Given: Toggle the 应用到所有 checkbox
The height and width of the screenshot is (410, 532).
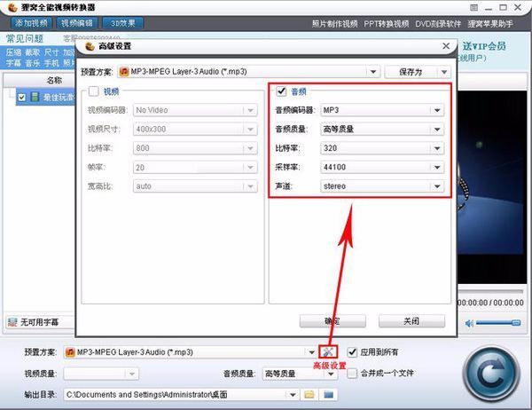Looking at the screenshot, I should 352,352.
